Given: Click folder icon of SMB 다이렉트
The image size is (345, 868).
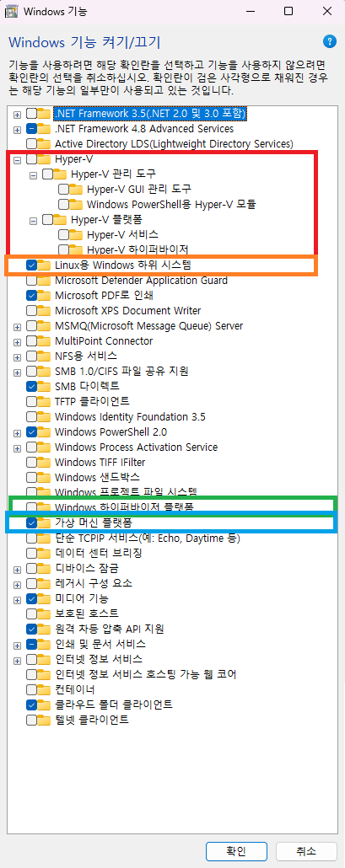Looking at the screenshot, I should (45, 386).
